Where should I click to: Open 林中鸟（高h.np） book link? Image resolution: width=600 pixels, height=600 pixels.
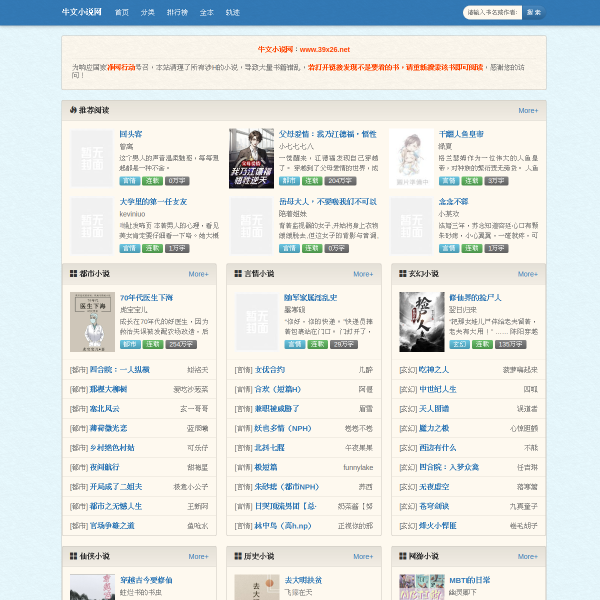(x=283, y=525)
